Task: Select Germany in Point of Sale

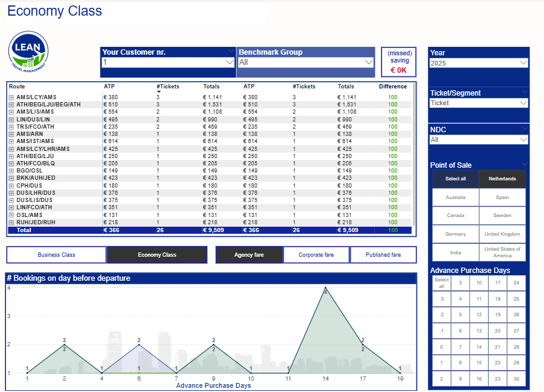Action: [456, 234]
